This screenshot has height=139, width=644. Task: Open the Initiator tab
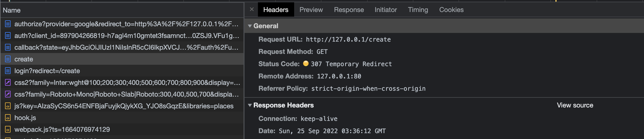386,10
